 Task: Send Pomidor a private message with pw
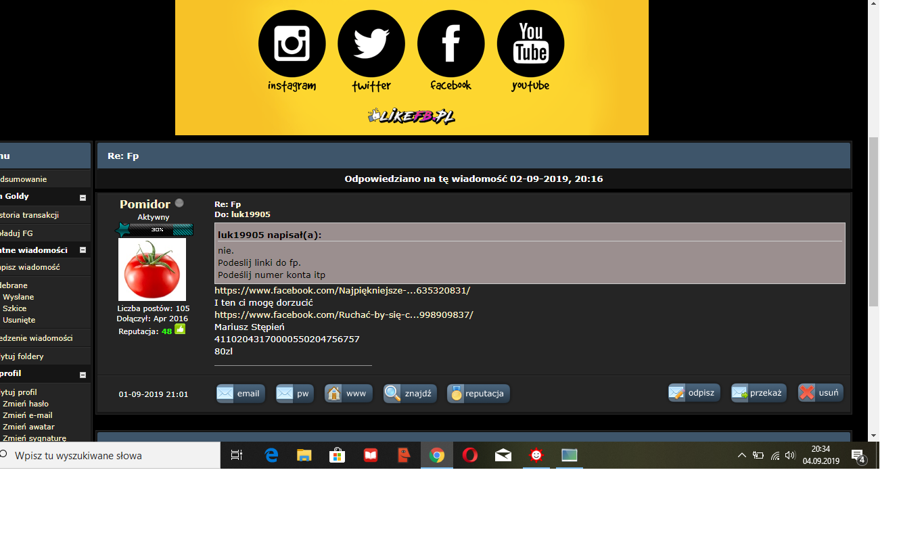pyautogui.click(x=295, y=394)
